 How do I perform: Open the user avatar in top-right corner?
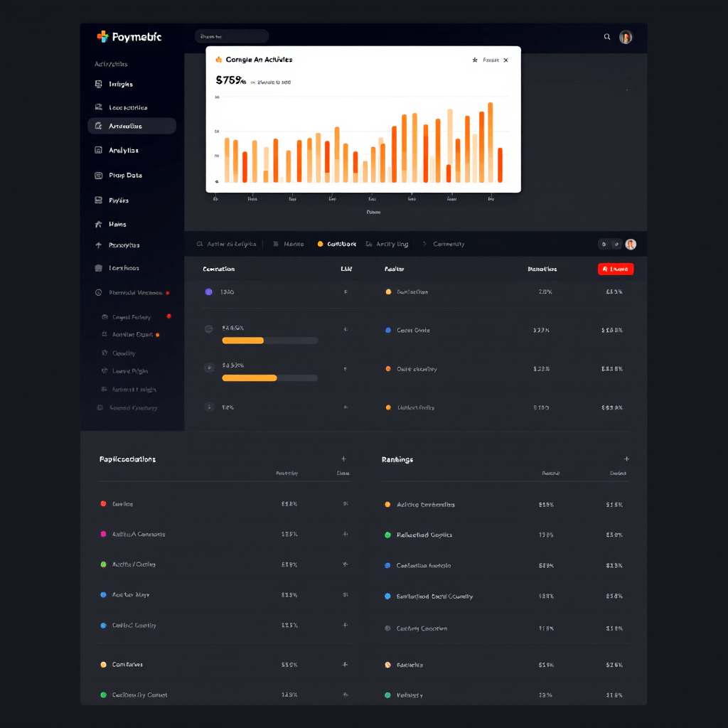click(x=626, y=37)
